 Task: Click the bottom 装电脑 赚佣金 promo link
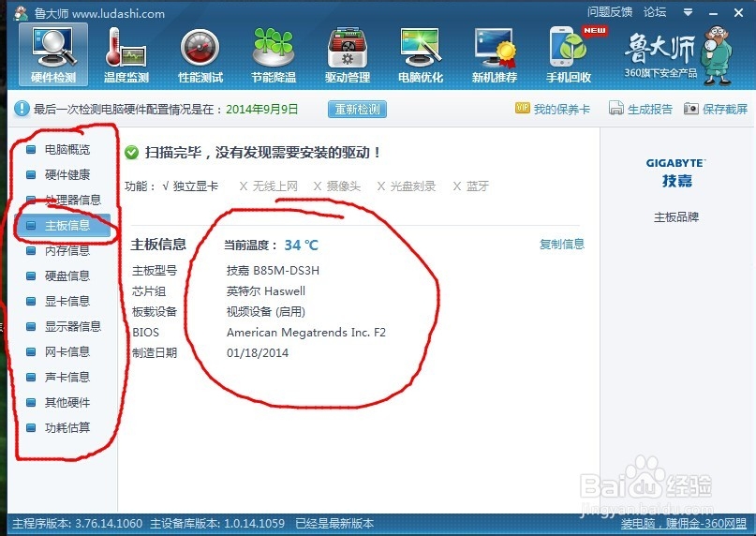(683, 524)
